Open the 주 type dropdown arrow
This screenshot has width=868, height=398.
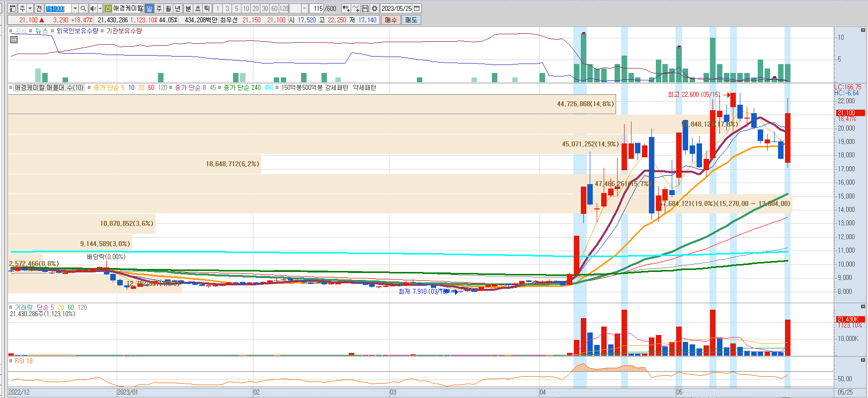point(30,8)
